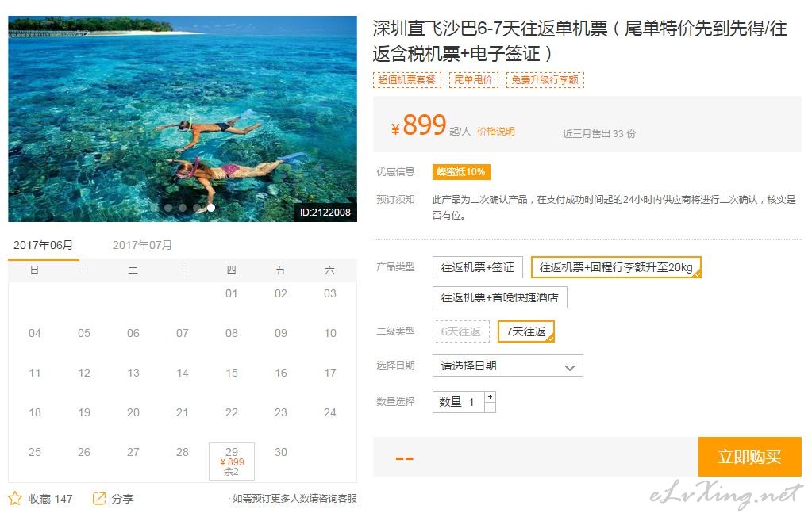Click the 如需预订更多人数请咨询客服 notice
Viewport: 812px width, 521px height.
293,498
